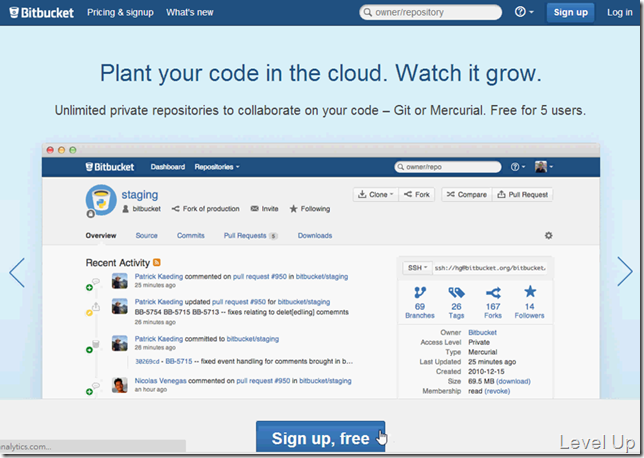The image size is (644, 458).
Task: Expand the Repositories dropdown in the demo
Action: coord(217,167)
